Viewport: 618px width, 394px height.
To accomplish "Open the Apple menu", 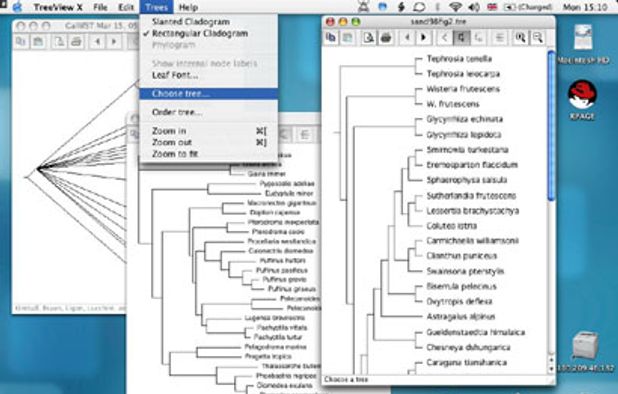I will coord(17,7).
